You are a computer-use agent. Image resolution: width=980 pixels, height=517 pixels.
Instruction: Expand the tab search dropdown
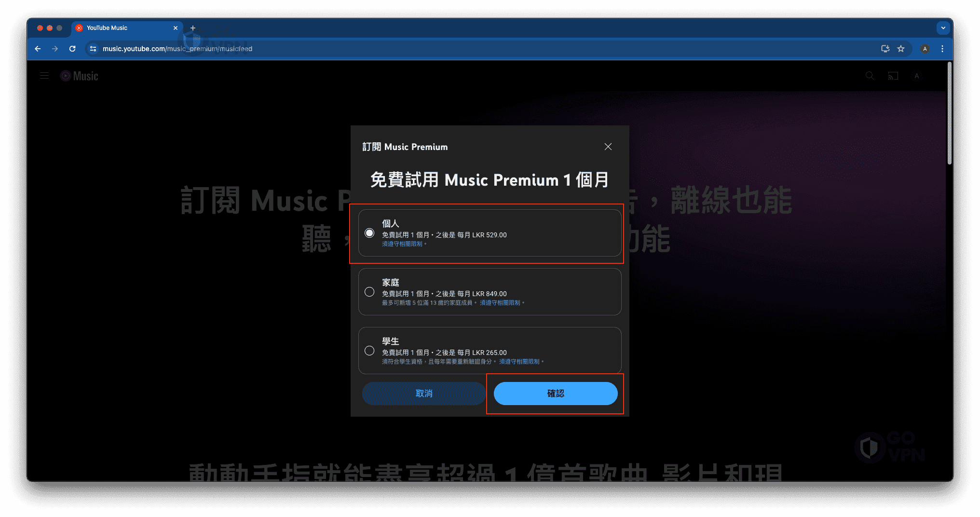click(x=943, y=28)
